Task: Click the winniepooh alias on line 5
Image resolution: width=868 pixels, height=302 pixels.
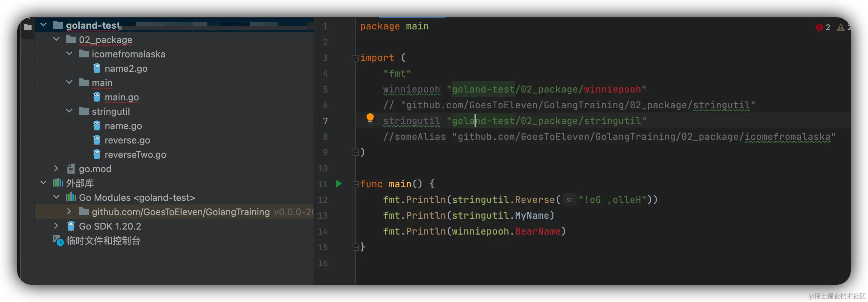Action: coord(411,89)
